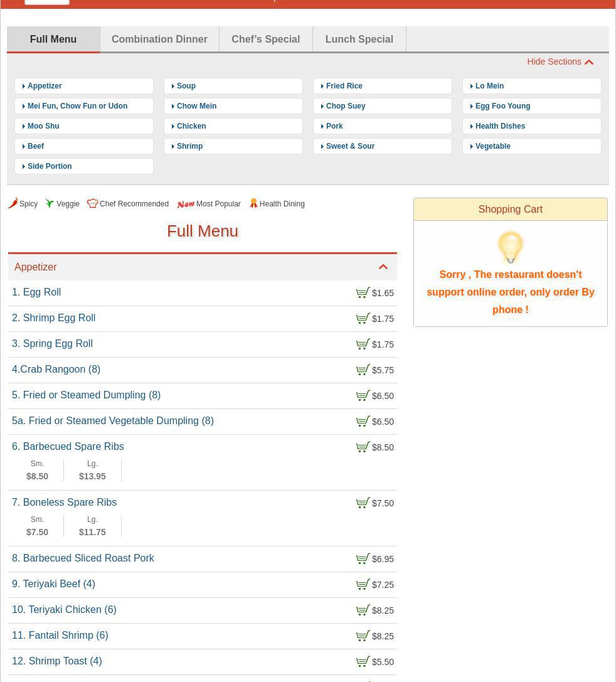Click cart icon next to Shrimp Toast

click(x=363, y=662)
